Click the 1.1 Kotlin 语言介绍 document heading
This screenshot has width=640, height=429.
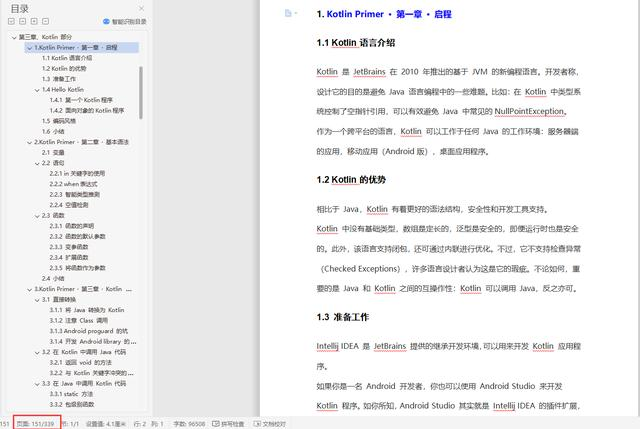click(356, 43)
